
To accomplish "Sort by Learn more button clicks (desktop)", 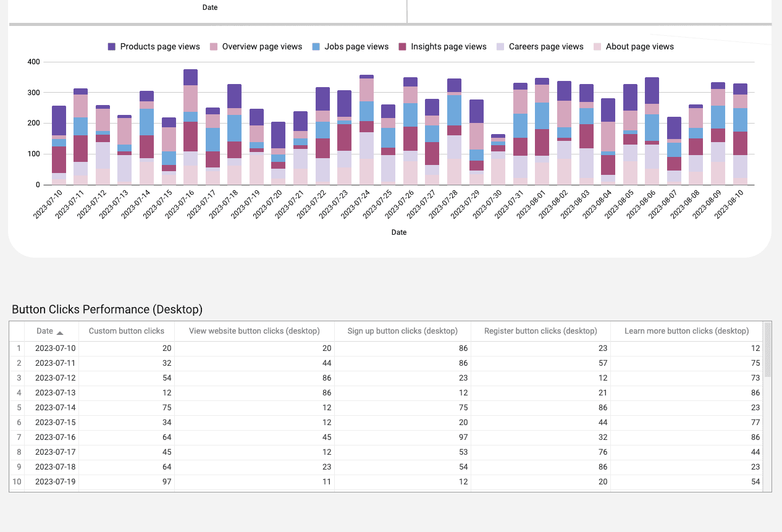I will [687, 331].
